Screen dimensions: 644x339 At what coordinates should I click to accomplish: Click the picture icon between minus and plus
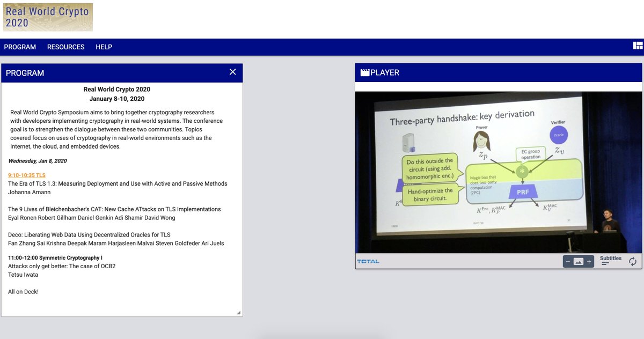coord(578,262)
